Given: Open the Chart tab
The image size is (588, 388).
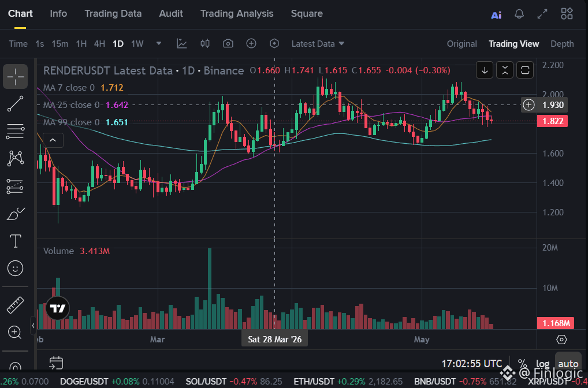Looking at the screenshot, I should pos(20,13).
